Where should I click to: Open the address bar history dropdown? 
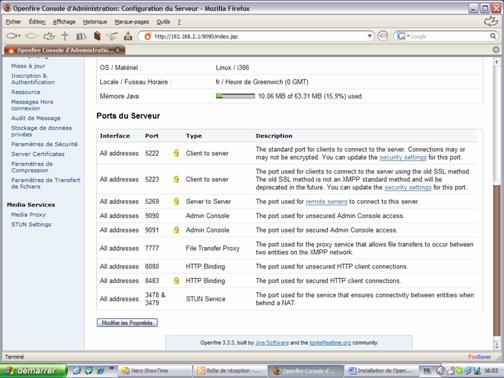click(x=370, y=36)
